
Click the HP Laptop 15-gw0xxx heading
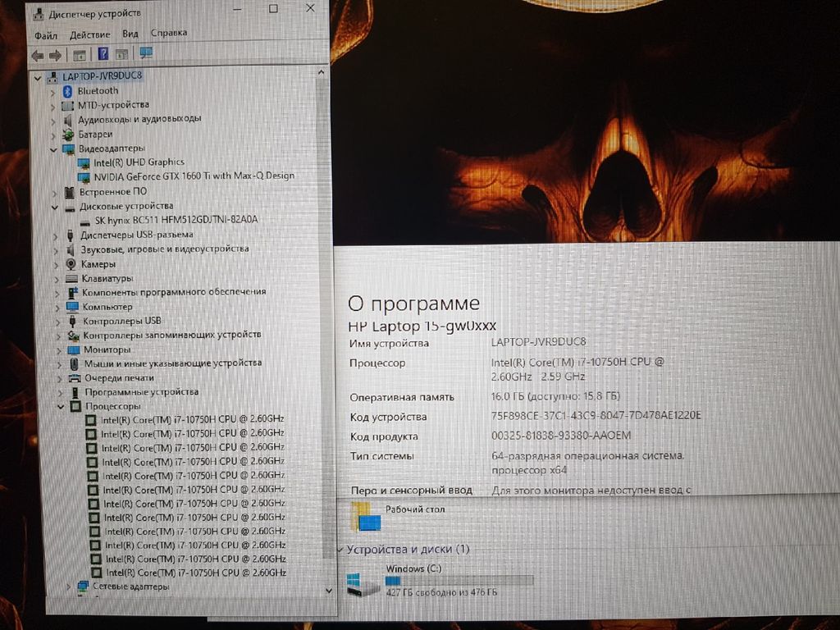pos(422,326)
